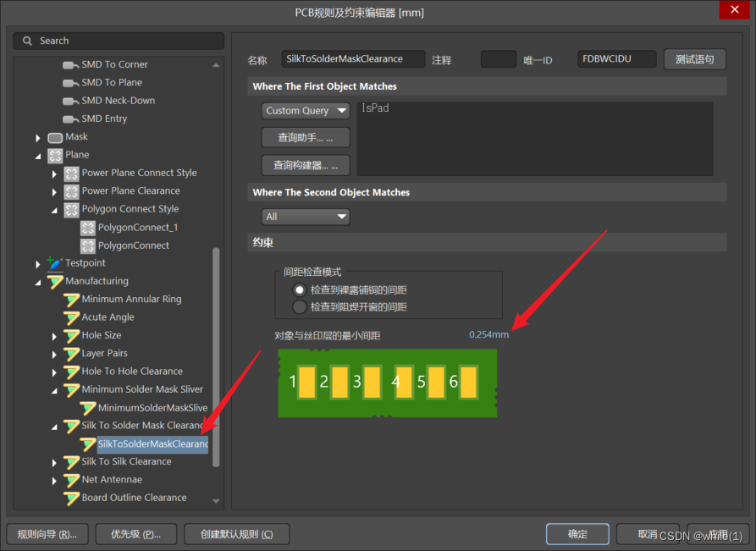Click the 确定 confirm button
The height and width of the screenshot is (551, 756).
point(577,534)
